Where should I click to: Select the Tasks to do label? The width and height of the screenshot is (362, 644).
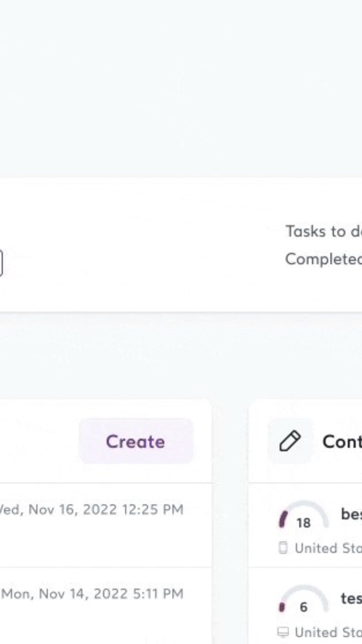(323, 231)
